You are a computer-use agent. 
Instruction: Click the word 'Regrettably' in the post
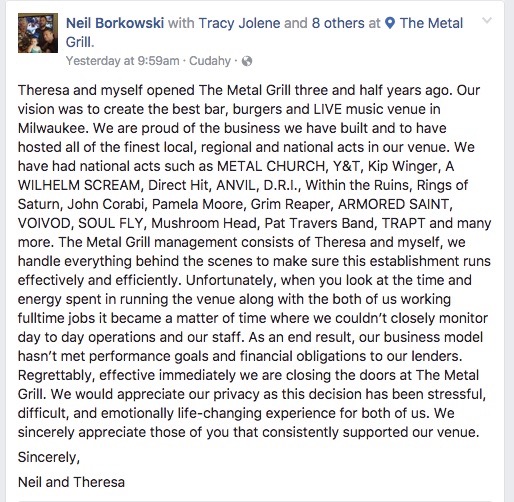coord(56,375)
